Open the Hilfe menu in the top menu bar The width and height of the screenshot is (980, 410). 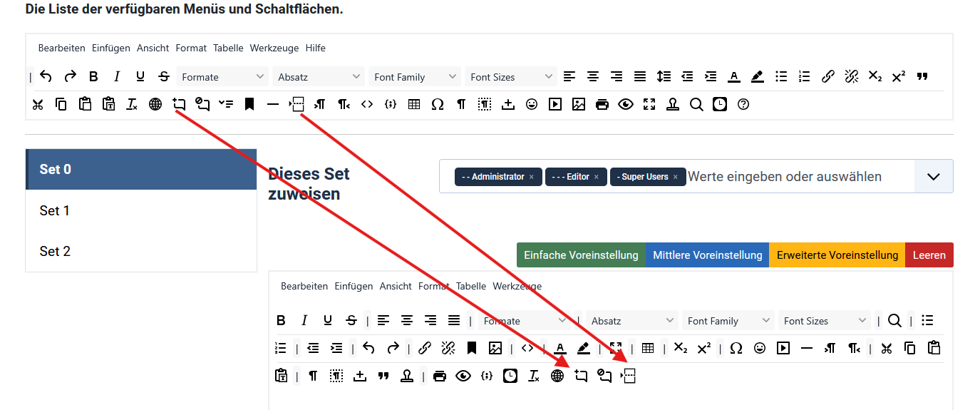point(316,48)
